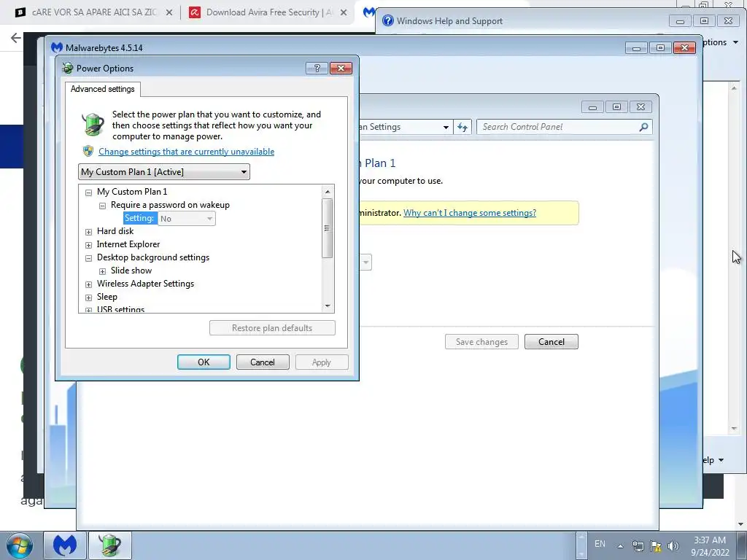This screenshot has width=747, height=560.
Task: Click the taskbar clock 3:37 AM
Action: click(710, 545)
